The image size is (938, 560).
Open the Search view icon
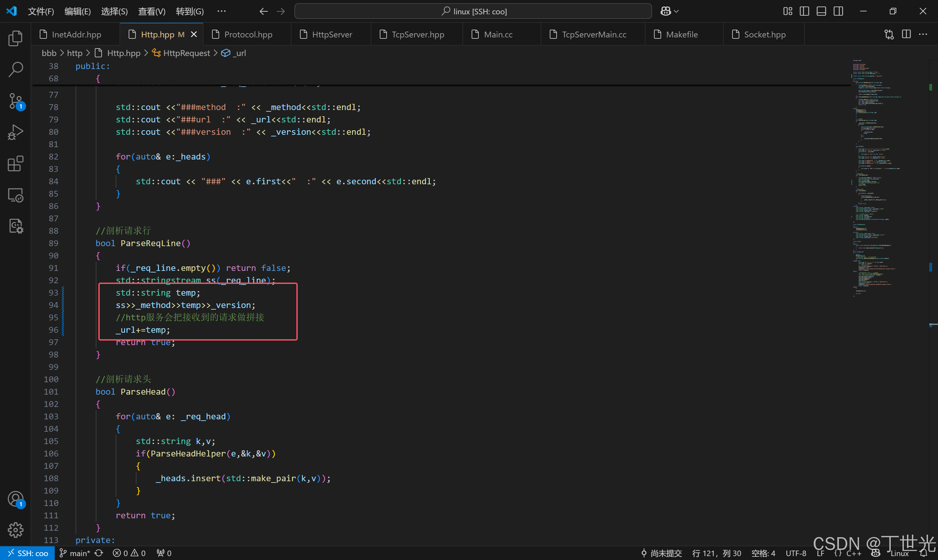click(15, 69)
